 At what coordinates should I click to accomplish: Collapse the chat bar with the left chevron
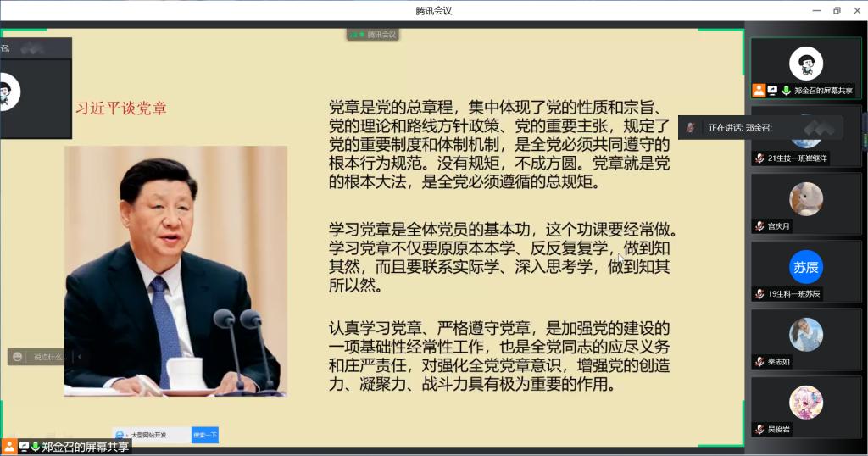80,357
